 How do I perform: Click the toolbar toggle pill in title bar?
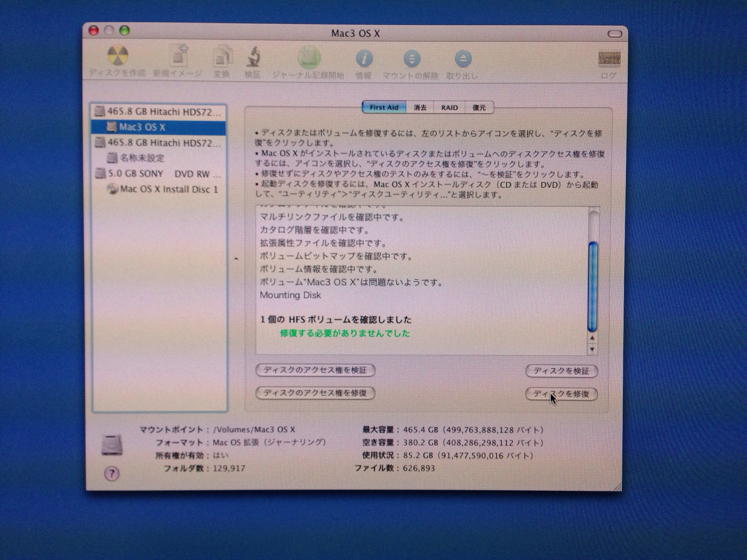coord(614,34)
